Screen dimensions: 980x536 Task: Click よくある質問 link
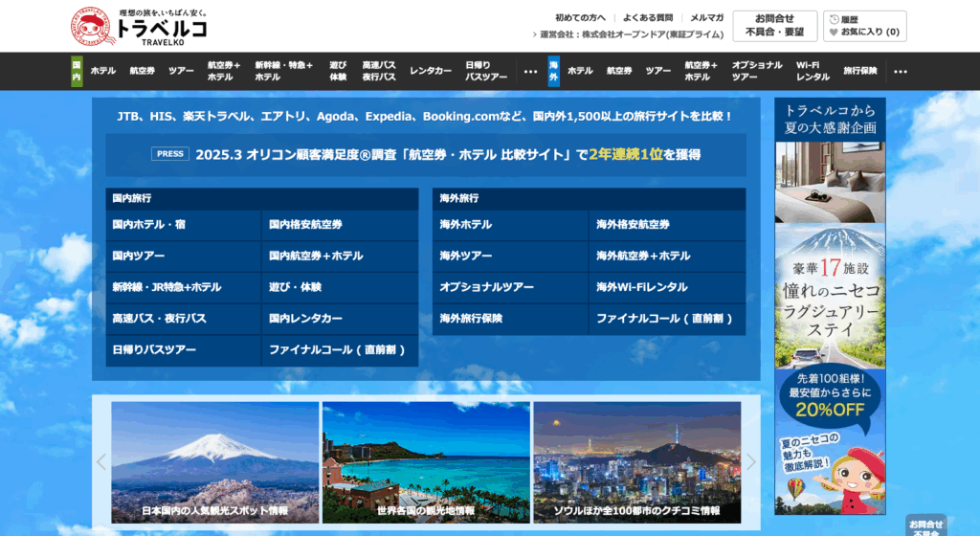pos(648,17)
